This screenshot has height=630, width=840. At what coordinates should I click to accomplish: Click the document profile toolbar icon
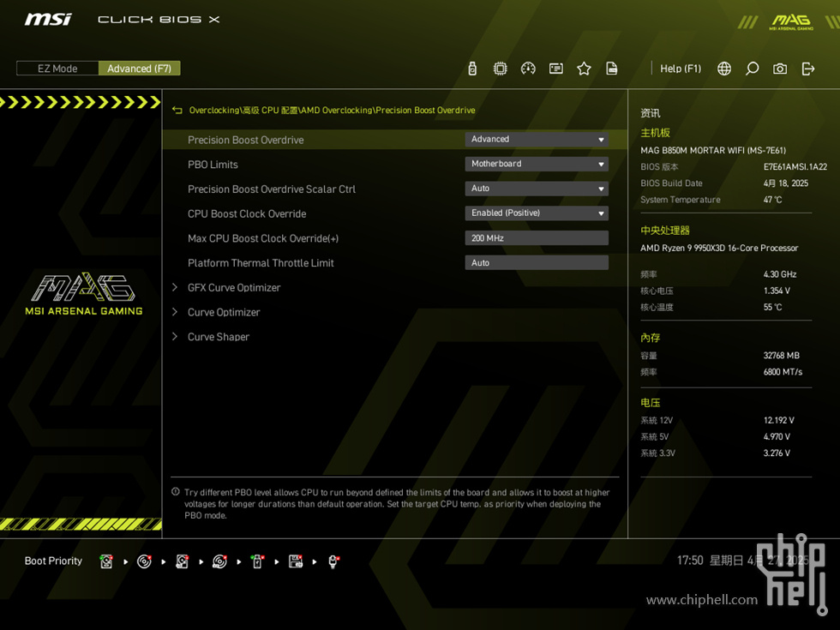pyautogui.click(x=612, y=69)
